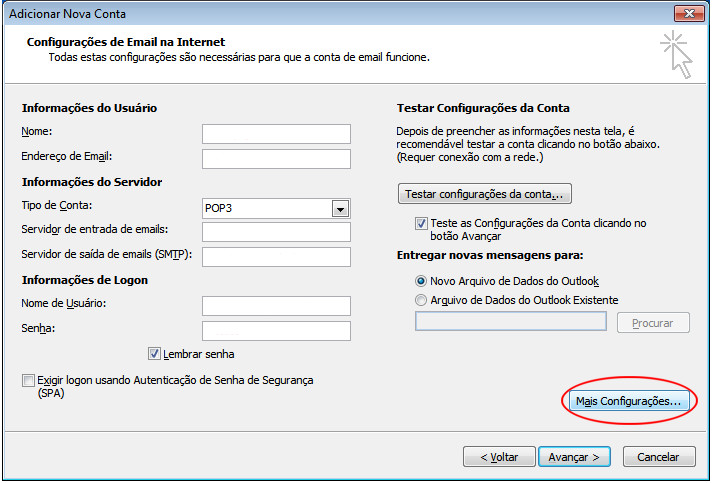Open Mais Configurações dialog
715x483 pixels.
click(x=629, y=401)
